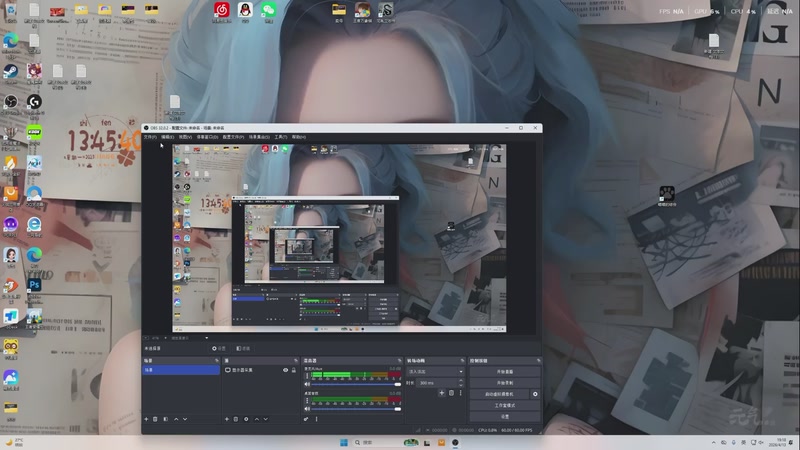The height and width of the screenshot is (450, 800).
Task: Click the OBS preview canvas
Action: (x=339, y=238)
